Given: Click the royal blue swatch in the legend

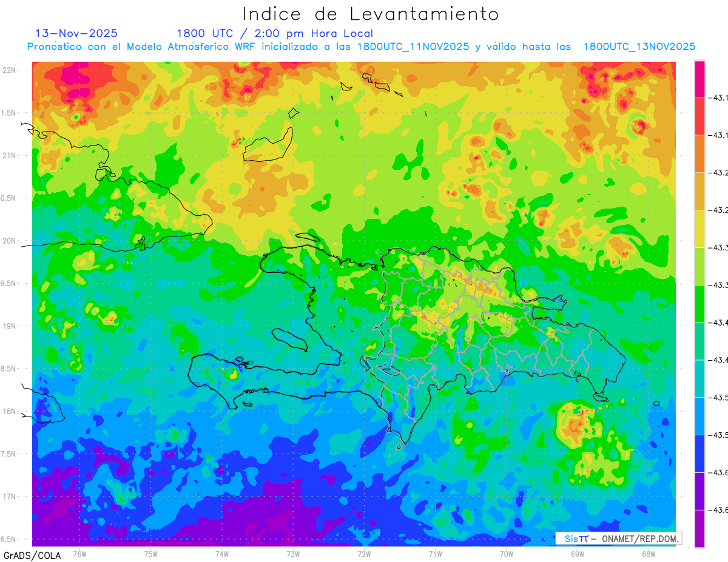Looking at the screenshot, I should [x=699, y=453].
